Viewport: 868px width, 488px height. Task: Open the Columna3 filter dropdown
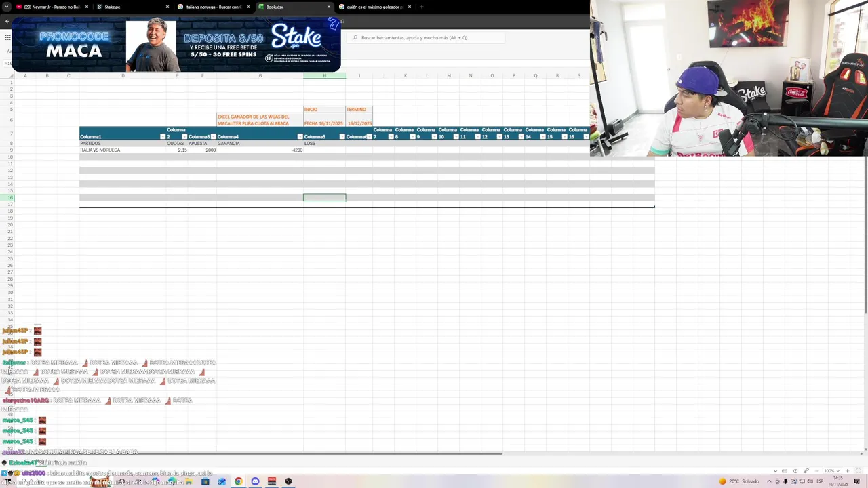click(213, 137)
